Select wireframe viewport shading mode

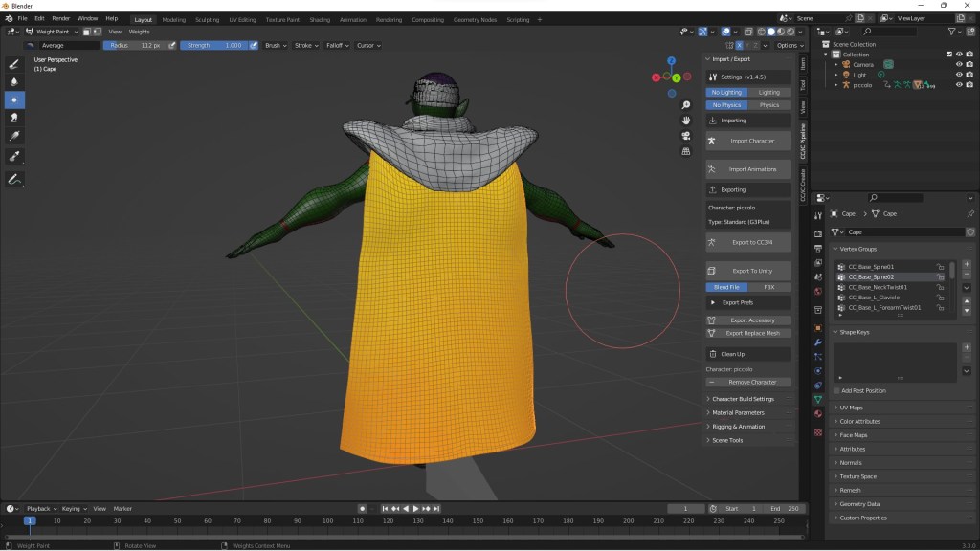[x=761, y=32]
